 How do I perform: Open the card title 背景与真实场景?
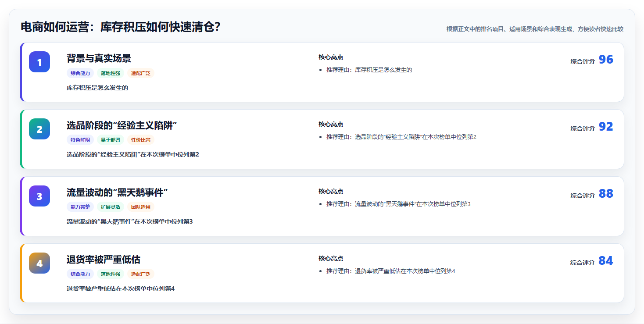click(x=99, y=58)
